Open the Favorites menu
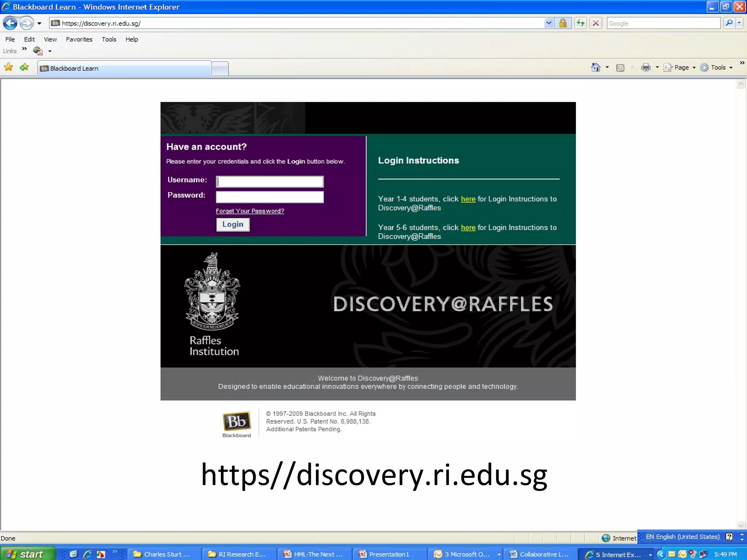The image size is (747, 560). pos(79,39)
